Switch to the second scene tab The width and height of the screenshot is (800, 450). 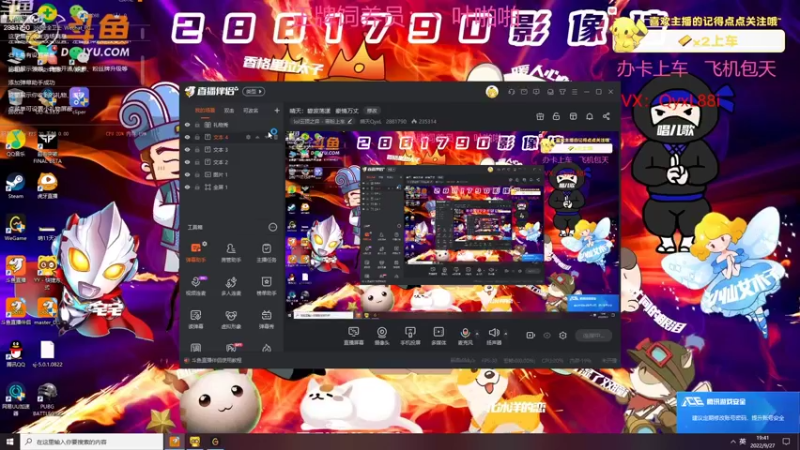pos(229,111)
